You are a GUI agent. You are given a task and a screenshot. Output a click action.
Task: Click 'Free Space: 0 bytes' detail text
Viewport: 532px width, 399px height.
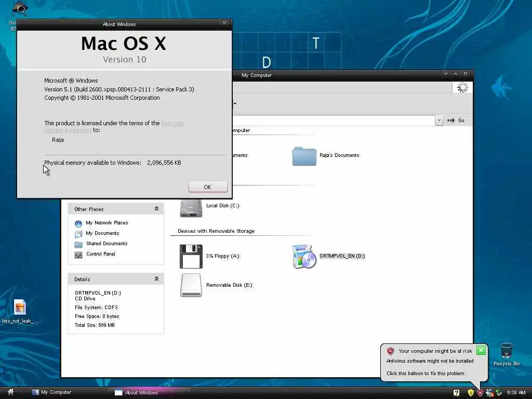(x=97, y=316)
